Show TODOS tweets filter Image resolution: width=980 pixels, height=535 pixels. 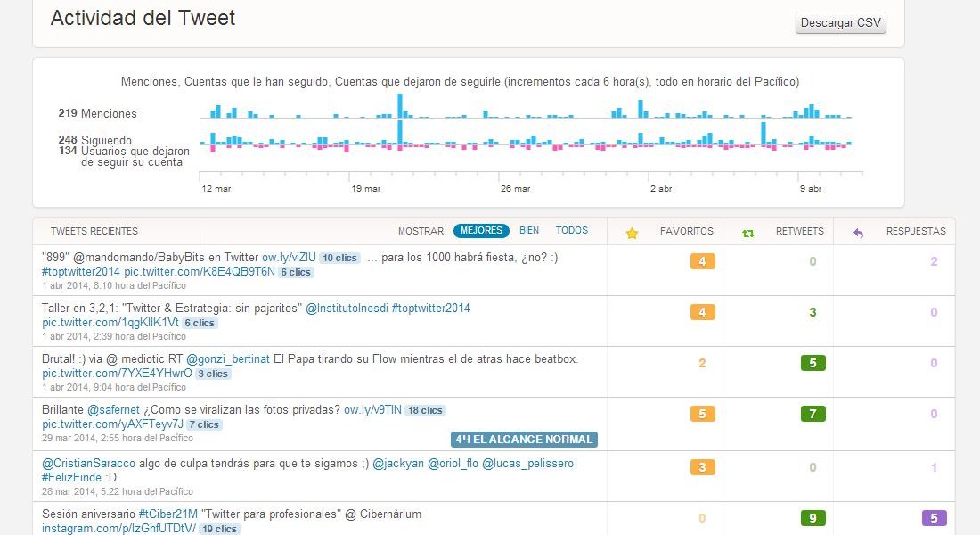coord(572,231)
